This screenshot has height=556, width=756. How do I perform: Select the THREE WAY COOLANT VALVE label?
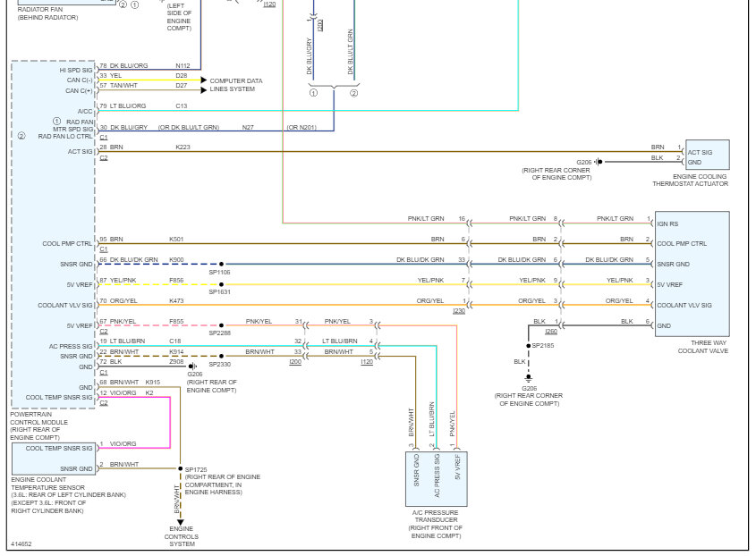[x=703, y=347]
